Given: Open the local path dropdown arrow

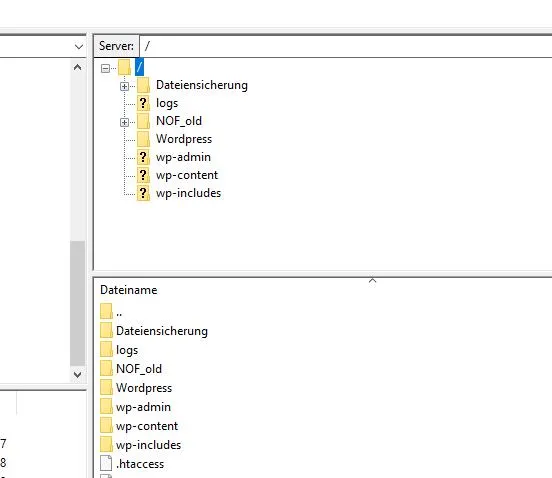Looking at the screenshot, I should pos(79,46).
